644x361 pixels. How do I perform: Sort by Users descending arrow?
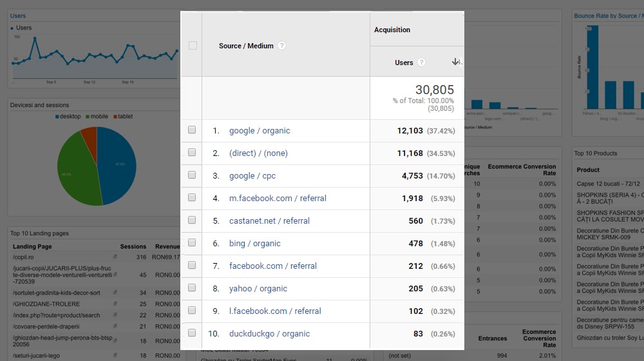(x=455, y=62)
